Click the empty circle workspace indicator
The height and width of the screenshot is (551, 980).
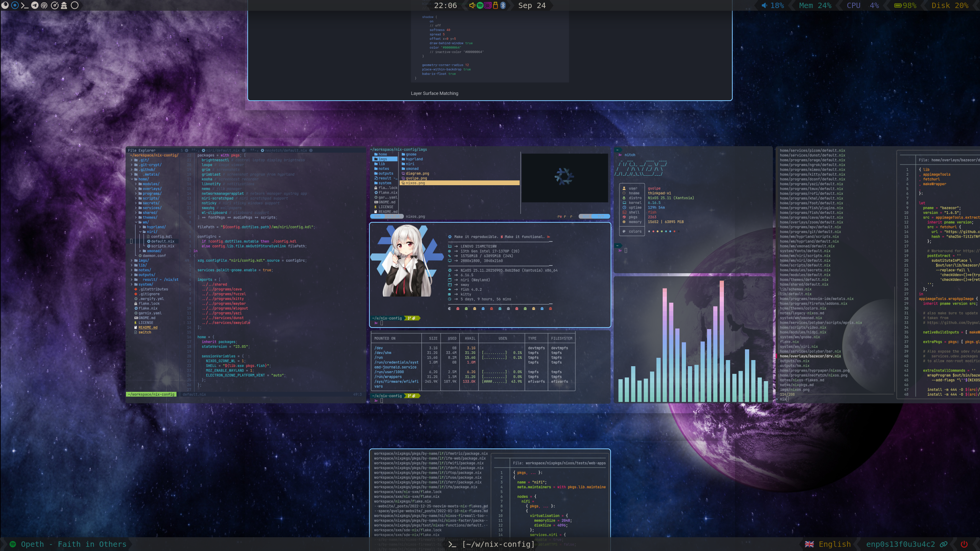75,5
